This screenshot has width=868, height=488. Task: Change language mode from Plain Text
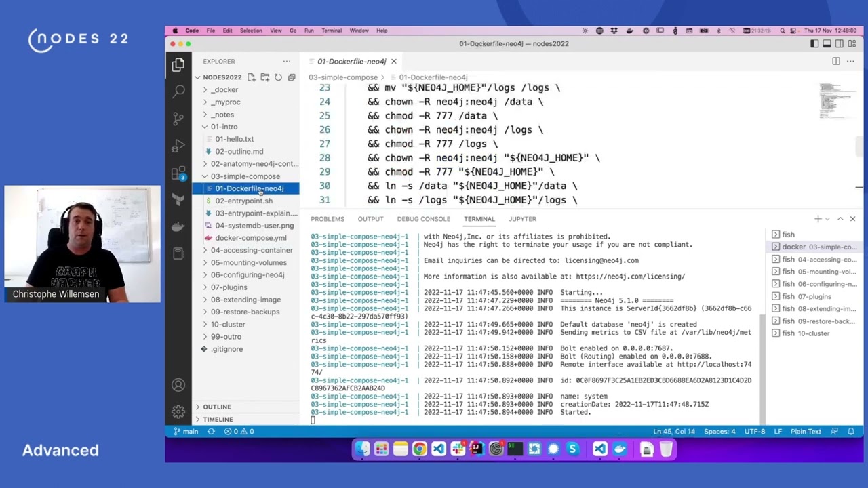pos(806,431)
